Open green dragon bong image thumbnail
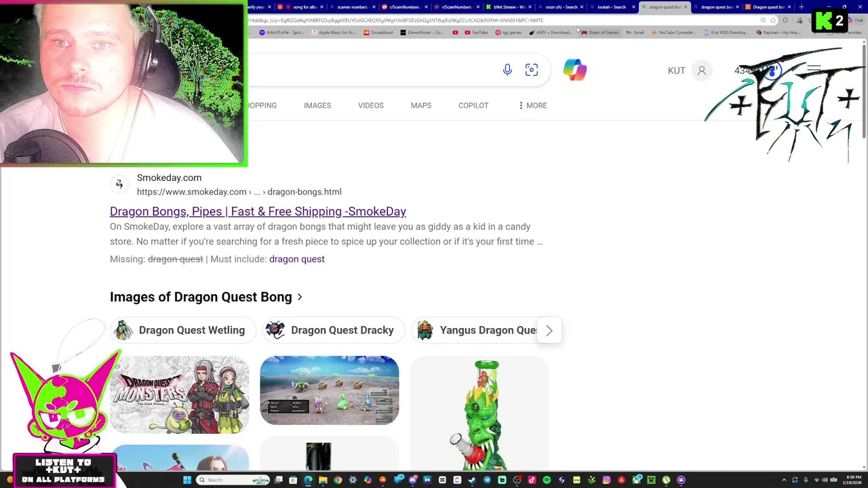 (479, 413)
